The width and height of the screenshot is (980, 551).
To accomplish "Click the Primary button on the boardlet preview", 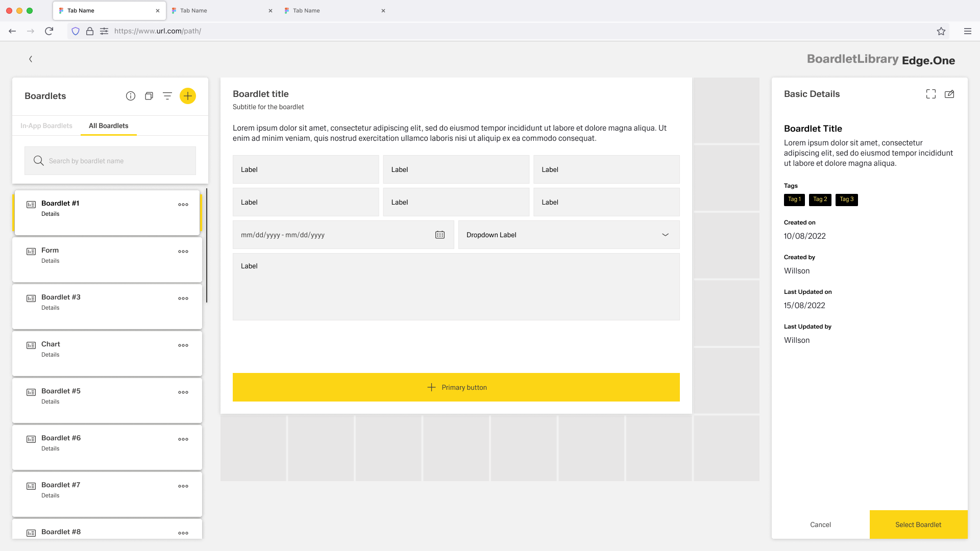I will coord(456,387).
